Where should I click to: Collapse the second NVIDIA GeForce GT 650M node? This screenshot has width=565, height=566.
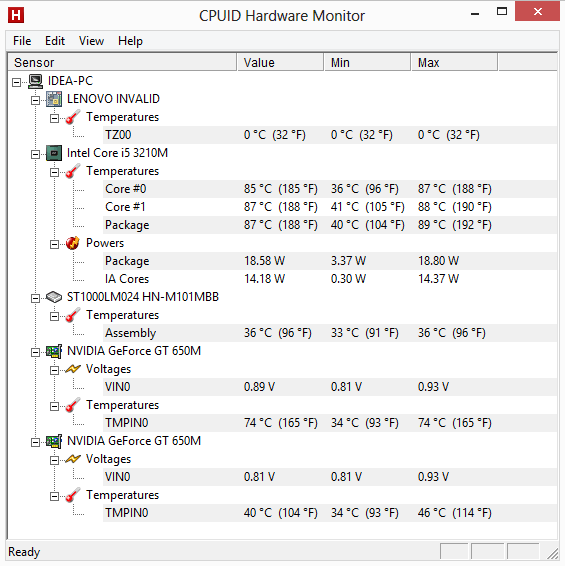(x=35, y=442)
